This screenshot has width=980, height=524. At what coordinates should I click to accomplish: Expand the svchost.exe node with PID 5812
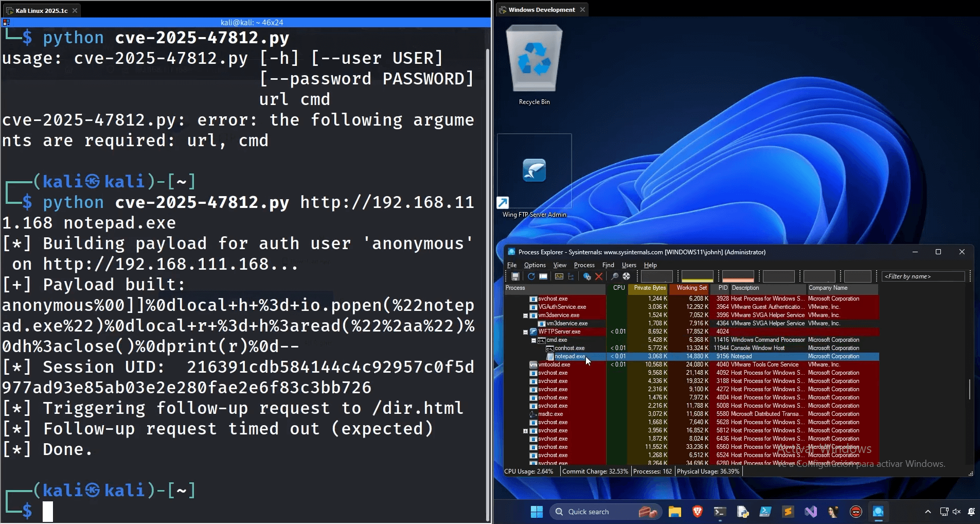tap(525, 431)
